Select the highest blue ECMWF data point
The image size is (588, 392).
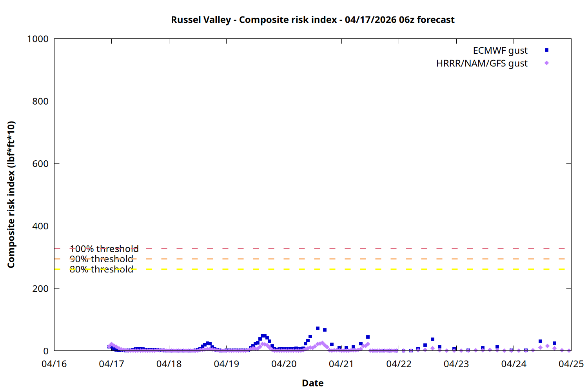click(318, 328)
